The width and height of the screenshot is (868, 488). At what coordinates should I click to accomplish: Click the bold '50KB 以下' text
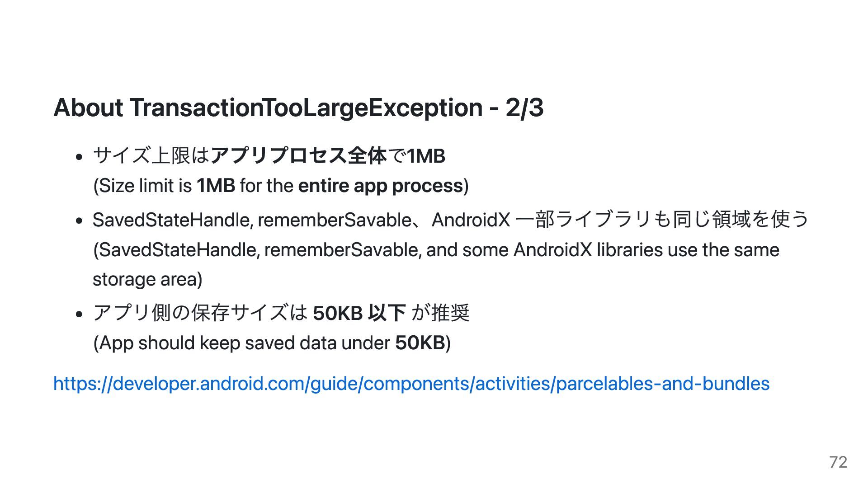(359, 313)
